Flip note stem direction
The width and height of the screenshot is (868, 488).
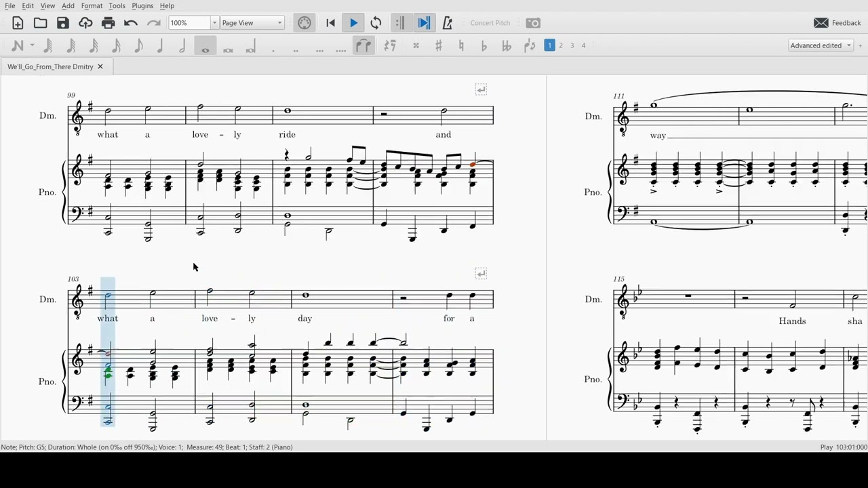tap(530, 45)
